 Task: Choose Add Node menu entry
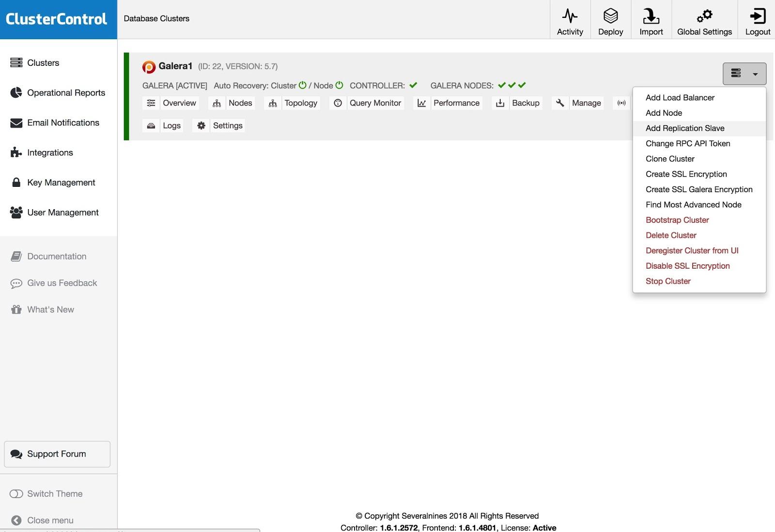(x=664, y=113)
